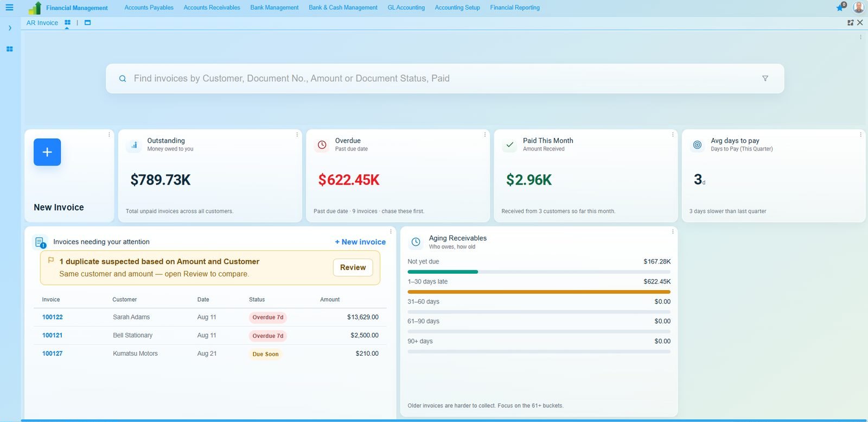This screenshot has height=422, width=868.
Task: Open the Paid This Month card options menu
Action: coord(673,135)
